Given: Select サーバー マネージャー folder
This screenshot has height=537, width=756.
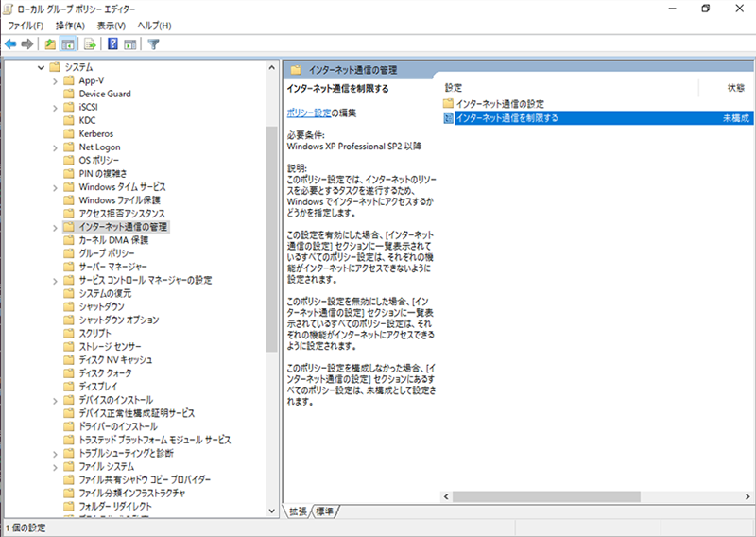Looking at the screenshot, I should 113,267.
